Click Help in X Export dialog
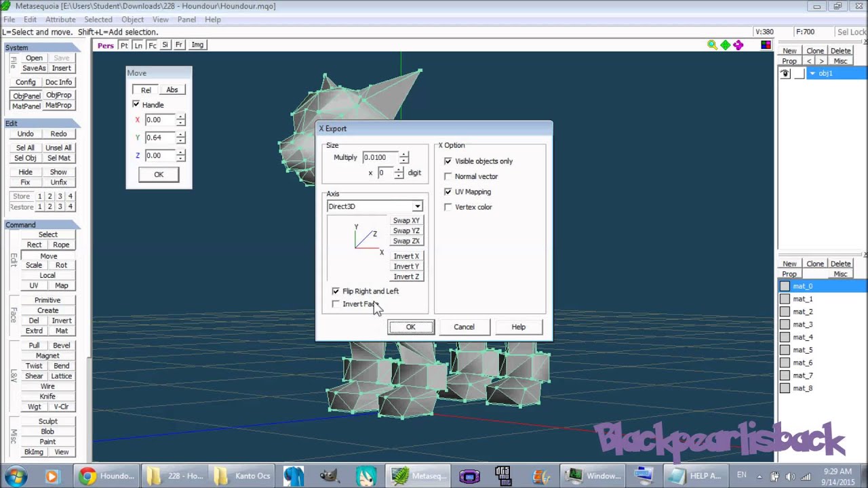868x488 pixels. point(518,327)
